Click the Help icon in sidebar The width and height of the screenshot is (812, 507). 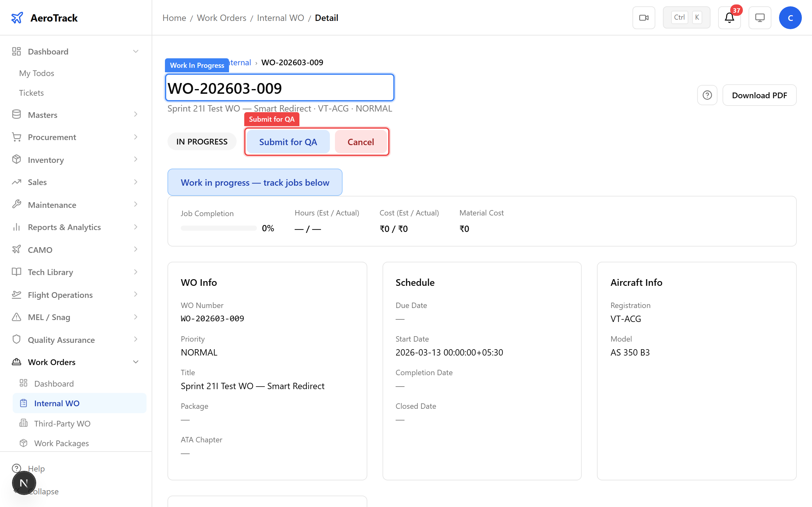pos(16,468)
